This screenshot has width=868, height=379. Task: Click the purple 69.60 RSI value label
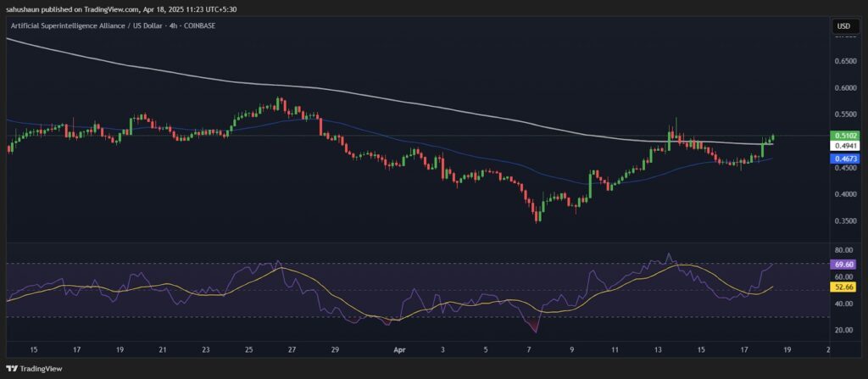tap(843, 265)
